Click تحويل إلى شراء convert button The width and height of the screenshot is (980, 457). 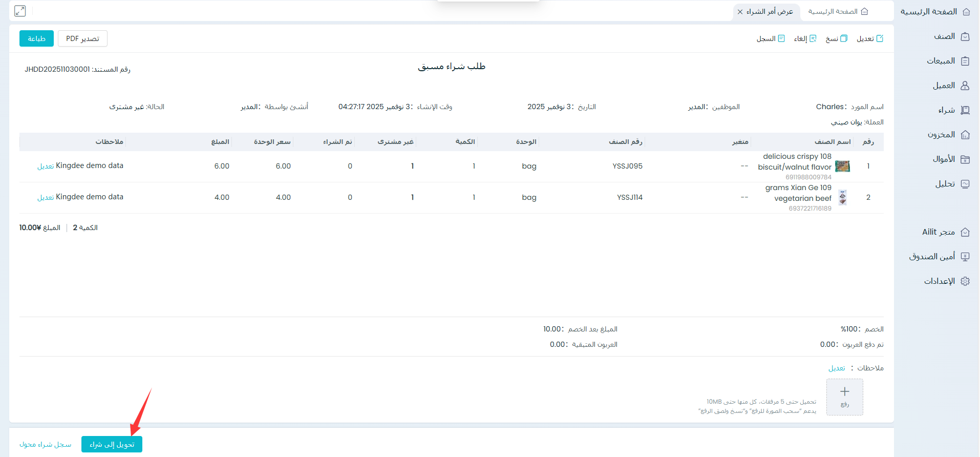pyautogui.click(x=112, y=444)
